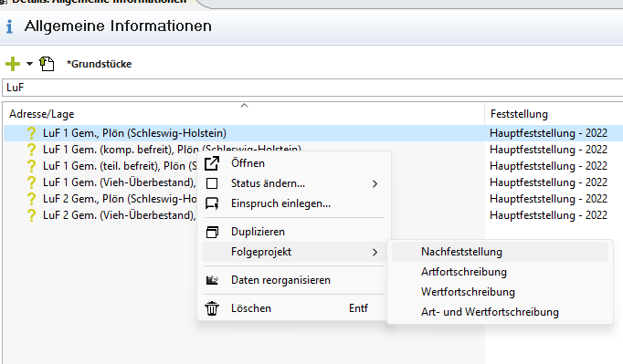
Task: Click the Feststellung column header
Action: coord(519,114)
